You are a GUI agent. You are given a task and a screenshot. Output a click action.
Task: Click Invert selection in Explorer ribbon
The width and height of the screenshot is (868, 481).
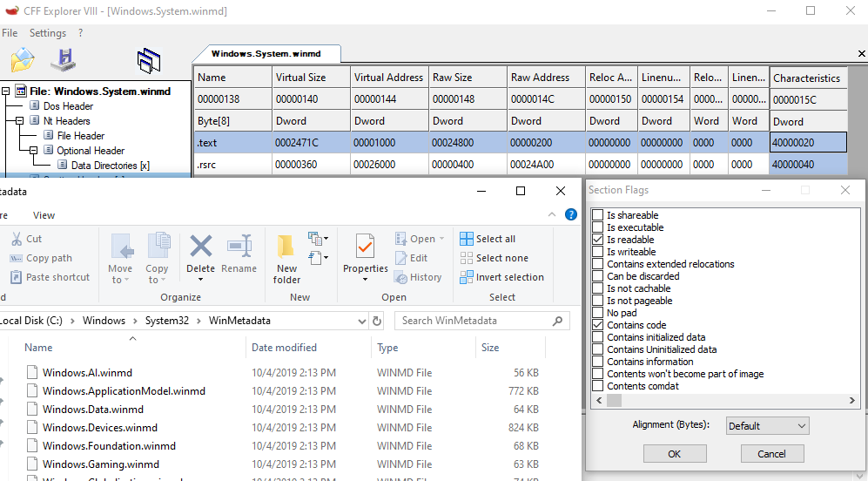tap(501, 277)
